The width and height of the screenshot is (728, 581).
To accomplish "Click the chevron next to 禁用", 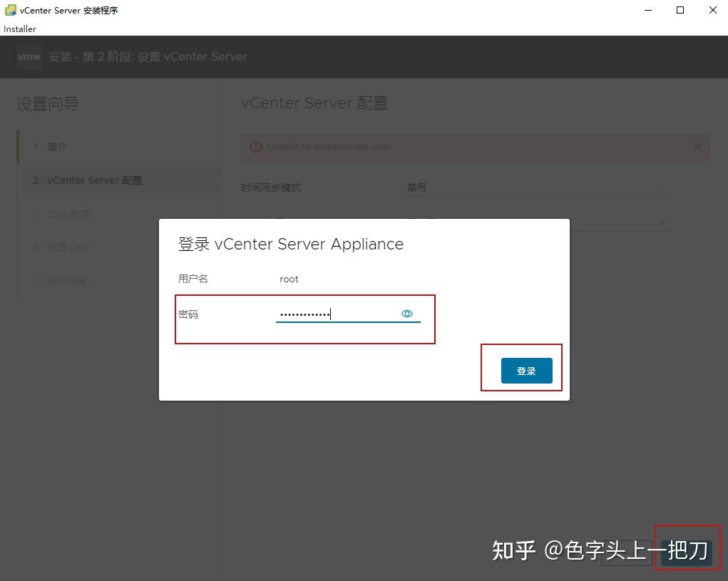I will (x=661, y=187).
